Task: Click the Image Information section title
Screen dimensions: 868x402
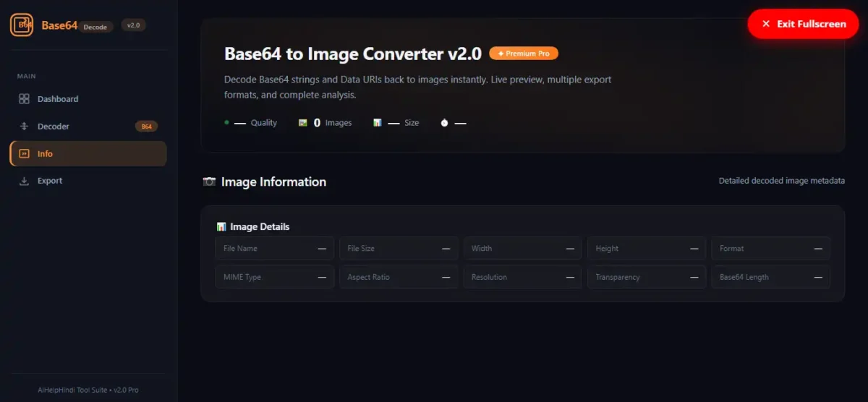Action: [x=273, y=182]
